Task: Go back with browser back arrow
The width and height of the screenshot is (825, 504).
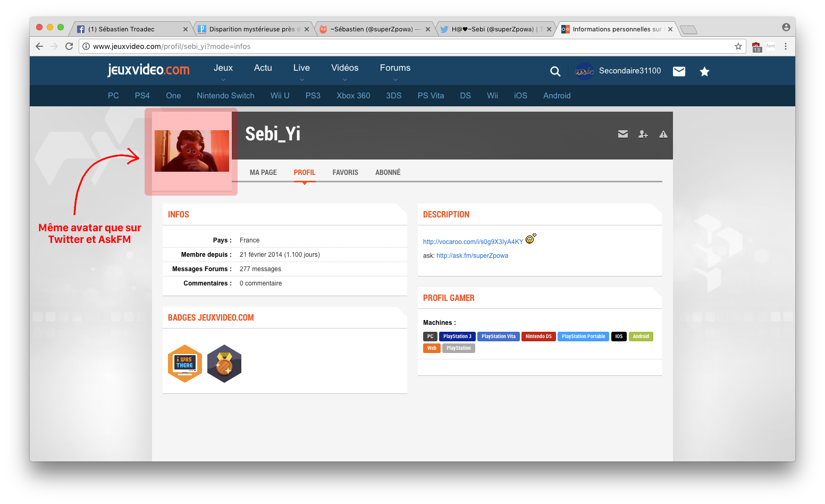Action: coord(39,46)
